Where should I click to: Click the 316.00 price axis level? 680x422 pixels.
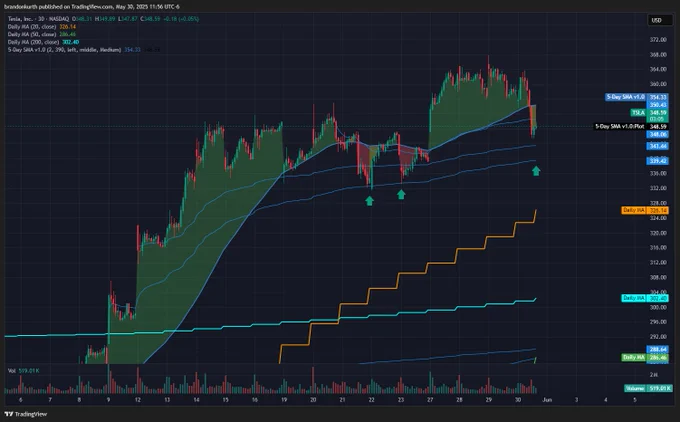click(658, 247)
